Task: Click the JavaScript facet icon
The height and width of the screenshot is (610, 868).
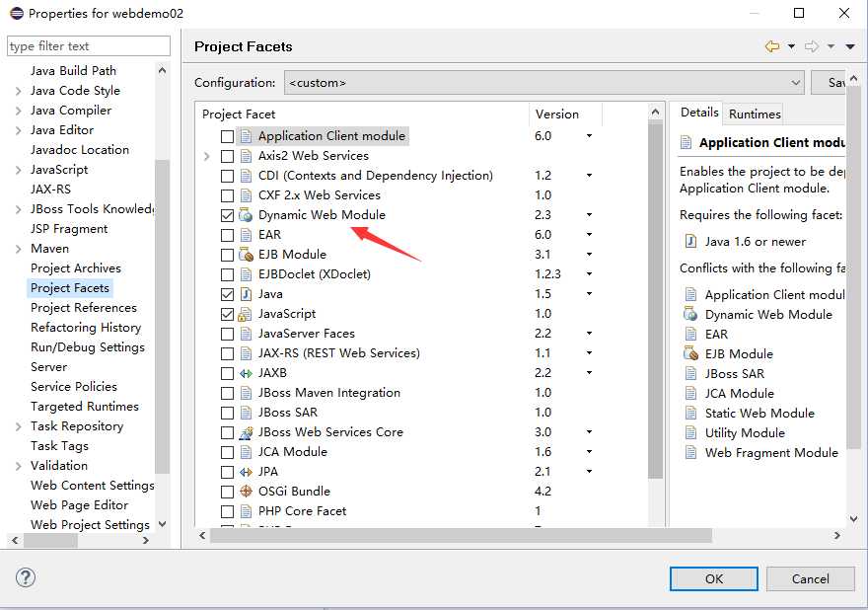Action: [x=246, y=314]
